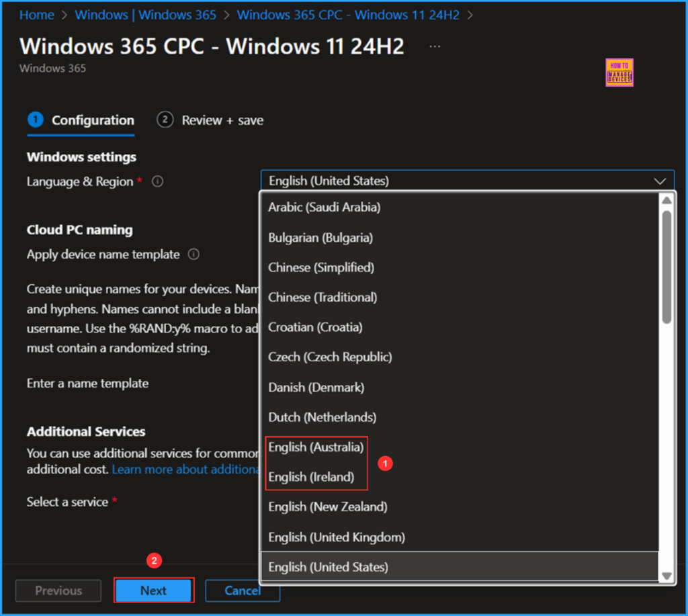688x616 pixels.
Task: Go to Home breadcrumb
Action: [37, 15]
